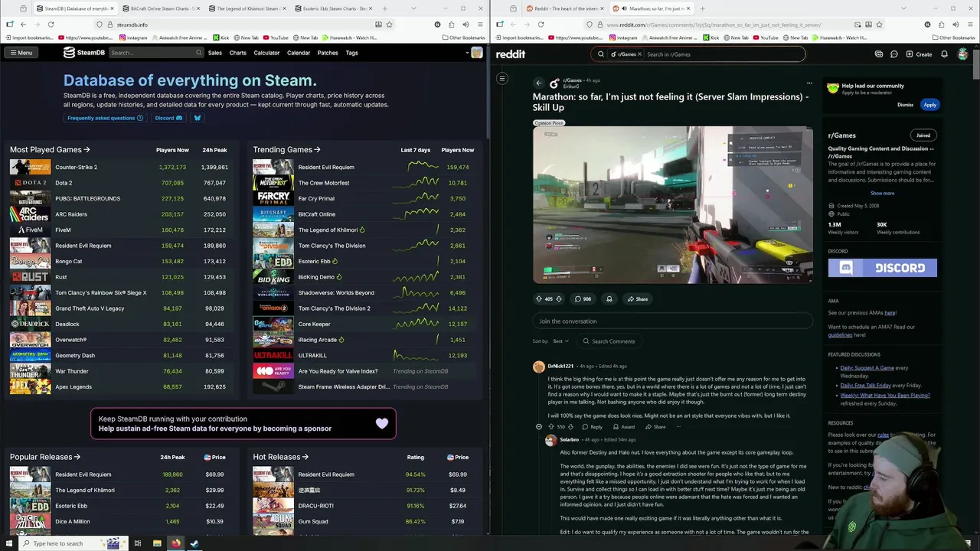Open the Reddit logo home link
The width and height of the screenshot is (980, 551).
pyautogui.click(x=511, y=54)
